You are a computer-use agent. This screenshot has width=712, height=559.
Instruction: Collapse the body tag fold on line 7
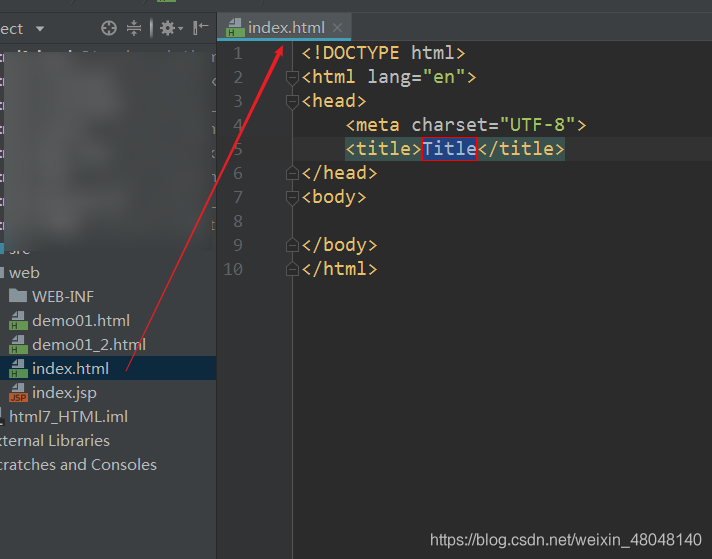pyautogui.click(x=292, y=198)
